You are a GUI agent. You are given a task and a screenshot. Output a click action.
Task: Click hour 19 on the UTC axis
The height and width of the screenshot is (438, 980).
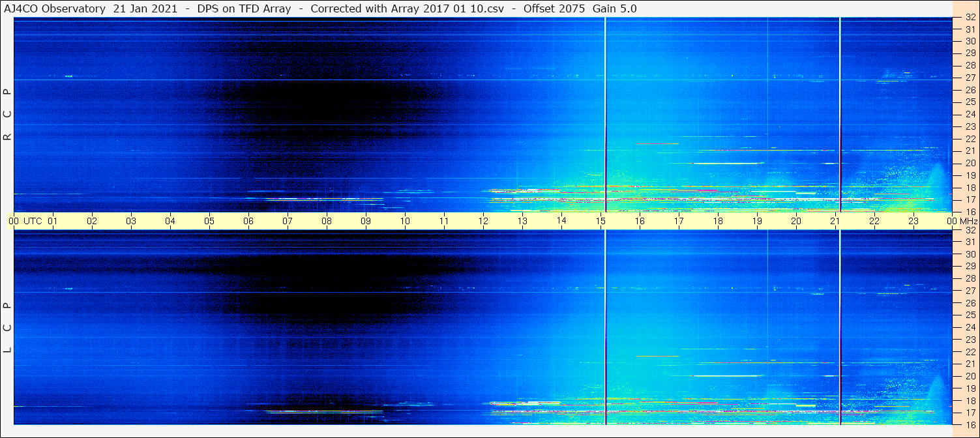point(757,222)
